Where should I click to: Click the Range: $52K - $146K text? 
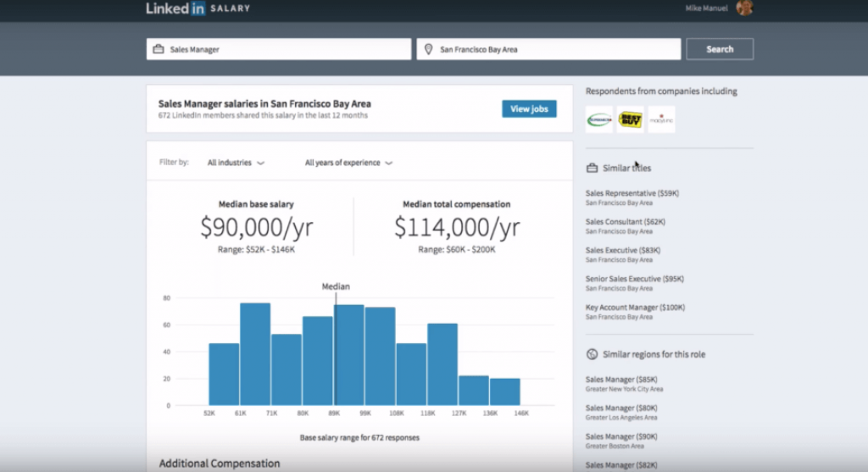point(256,249)
